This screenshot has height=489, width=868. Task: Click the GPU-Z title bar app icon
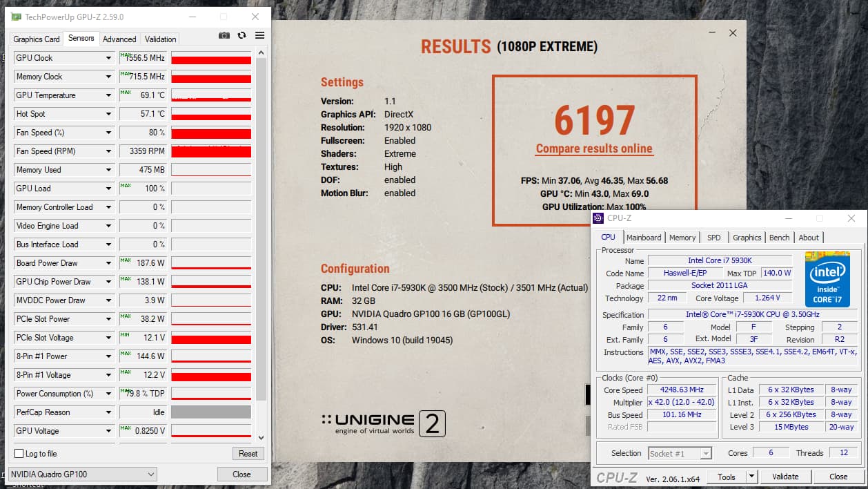coord(16,17)
